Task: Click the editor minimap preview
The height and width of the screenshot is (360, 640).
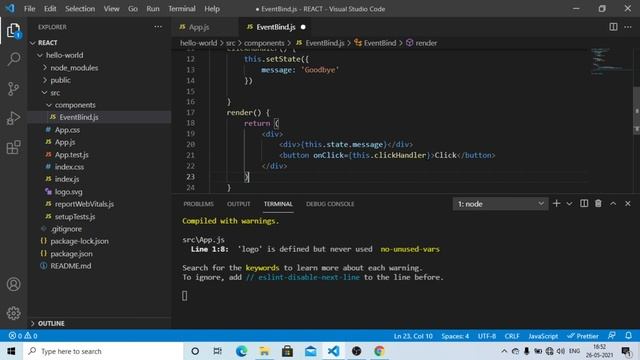Action: pos(610,61)
